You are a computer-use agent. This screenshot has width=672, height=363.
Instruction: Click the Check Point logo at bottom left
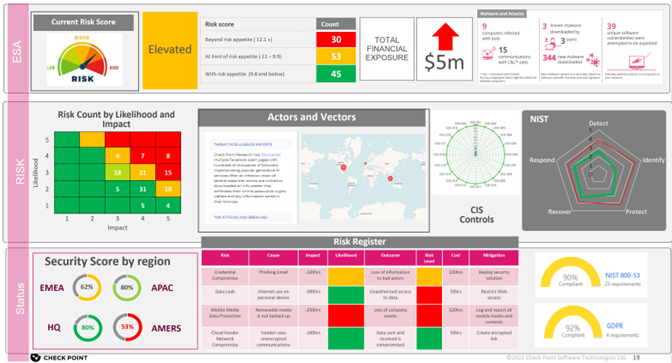coord(59,357)
